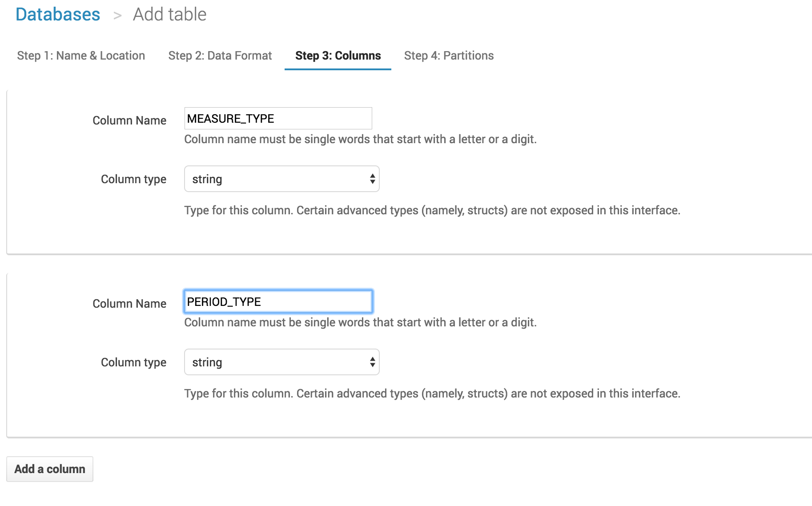Viewport: 812px width, 506px height.
Task: Select the Step 3: Columns tab
Action: (338, 56)
